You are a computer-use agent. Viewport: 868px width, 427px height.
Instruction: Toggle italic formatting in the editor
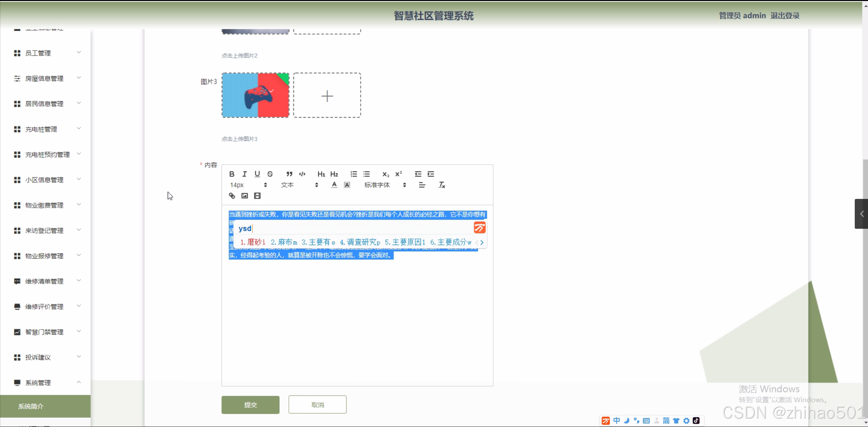pyautogui.click(x=244, y=174)
